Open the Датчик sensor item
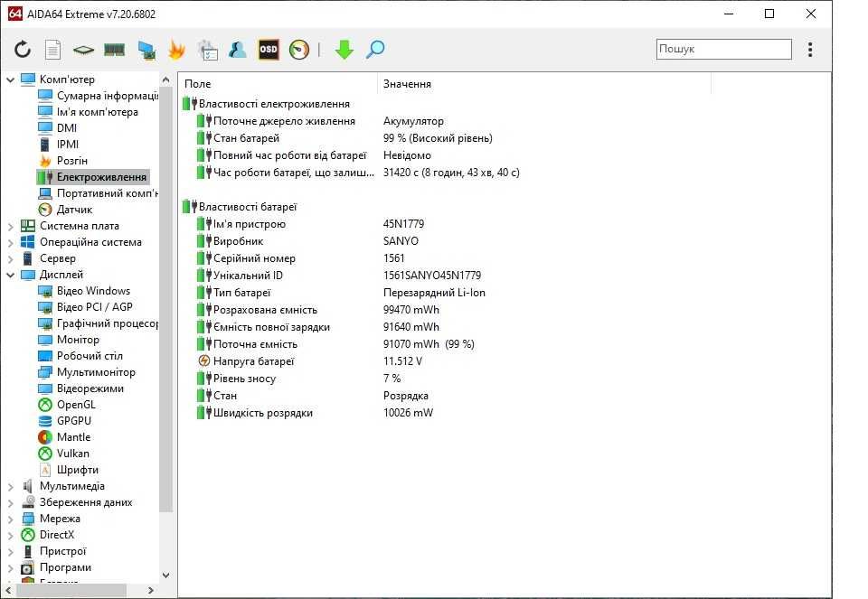The height and width of the screenshot is (599, 868). click(65, 210)
